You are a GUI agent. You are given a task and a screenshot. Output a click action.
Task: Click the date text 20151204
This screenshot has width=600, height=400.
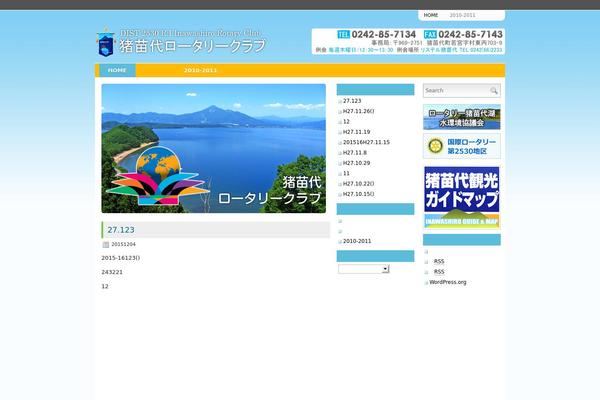click(124, 244)
